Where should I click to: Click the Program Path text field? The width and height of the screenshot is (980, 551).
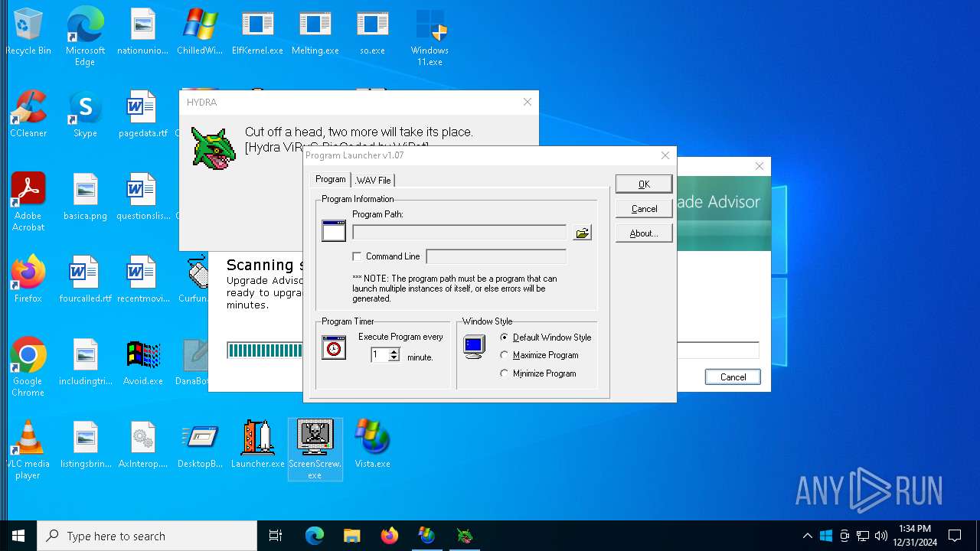coord(459,233)
